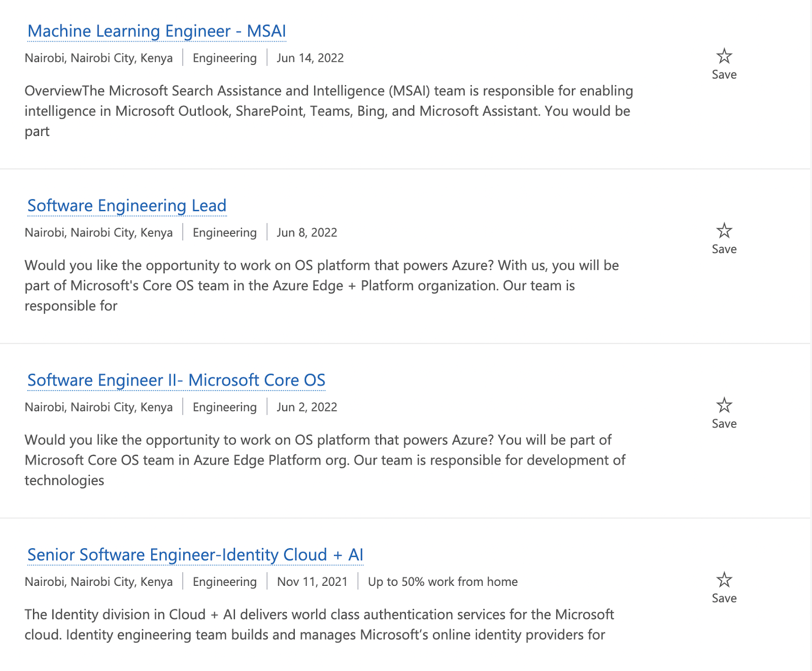Click the Up to 50% work from home label
This screenshot has height=671, width=812.
[443, 581]
